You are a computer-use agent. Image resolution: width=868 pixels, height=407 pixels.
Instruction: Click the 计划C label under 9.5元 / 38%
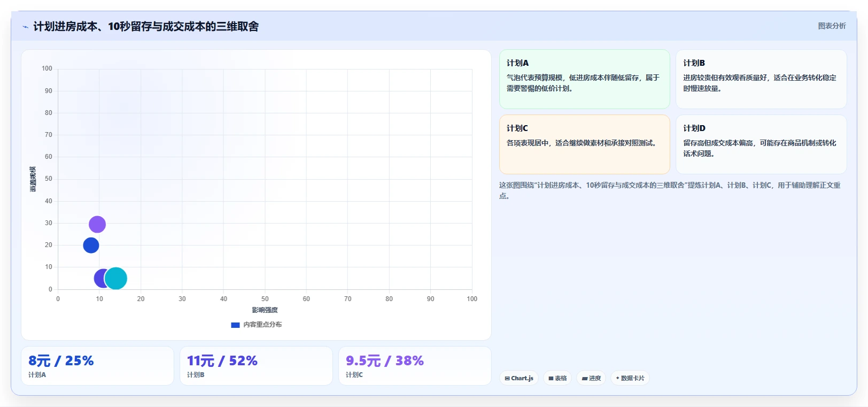354,375
